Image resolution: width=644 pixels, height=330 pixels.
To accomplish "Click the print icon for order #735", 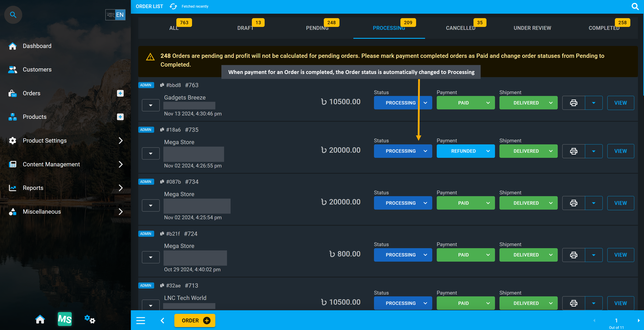I will point(573,151).
